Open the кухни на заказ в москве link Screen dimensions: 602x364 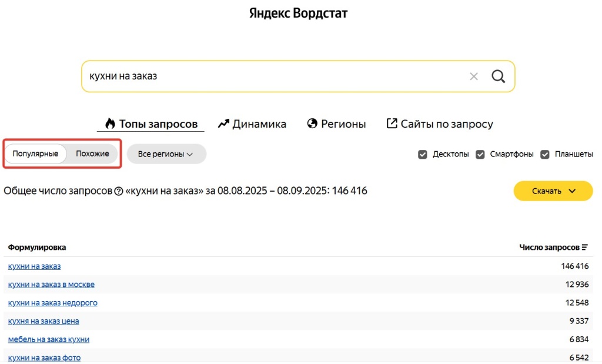point(51,285)
